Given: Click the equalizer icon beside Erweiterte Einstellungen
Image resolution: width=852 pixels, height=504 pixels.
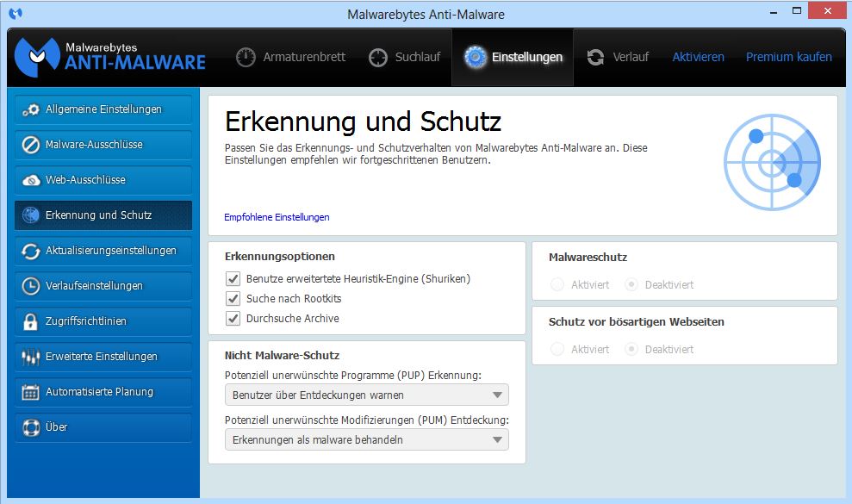Looking at the screenshot, I should pos(31,357).
